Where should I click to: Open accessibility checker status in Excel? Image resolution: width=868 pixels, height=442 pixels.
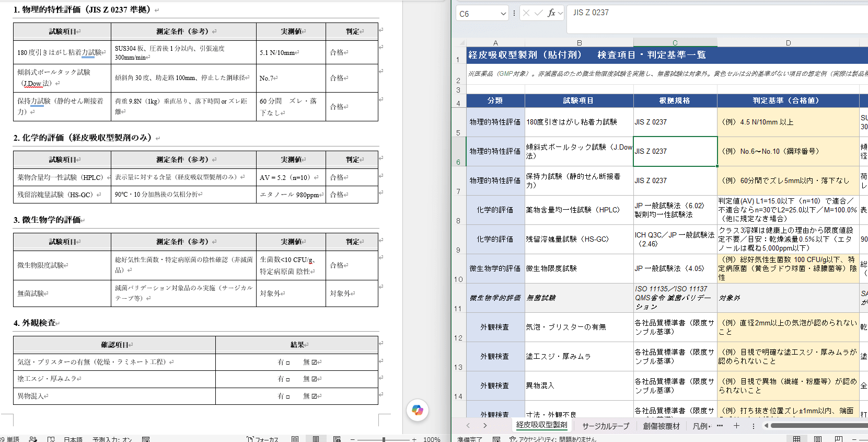[553, 439]
